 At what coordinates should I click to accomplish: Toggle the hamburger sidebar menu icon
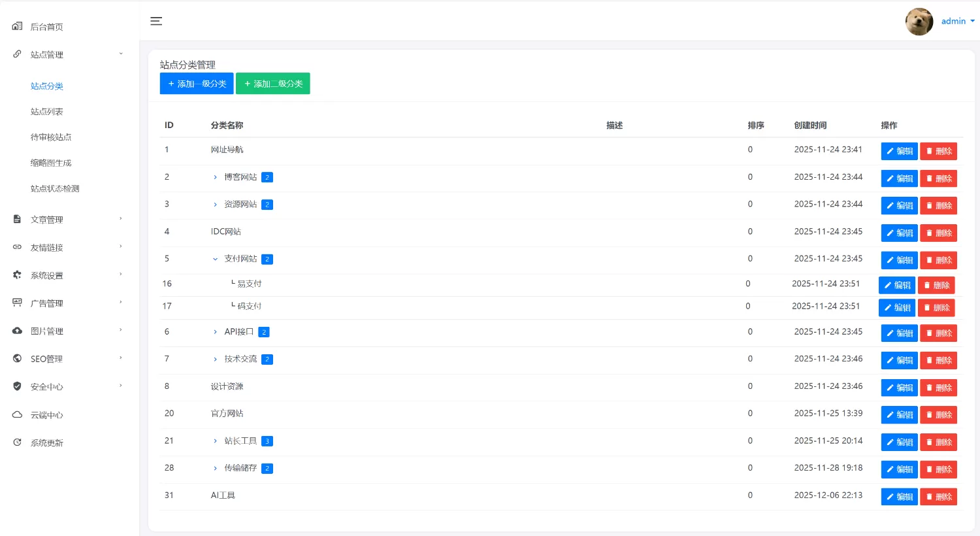point(156,21)
